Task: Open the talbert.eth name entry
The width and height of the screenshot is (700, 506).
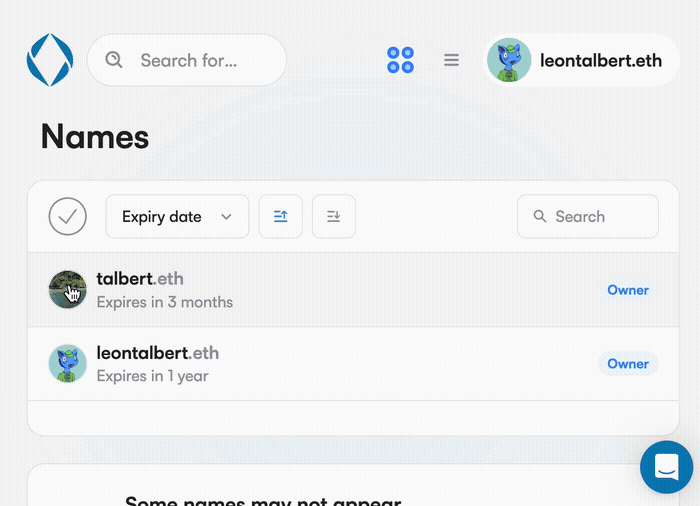Action: click(140, 279)
